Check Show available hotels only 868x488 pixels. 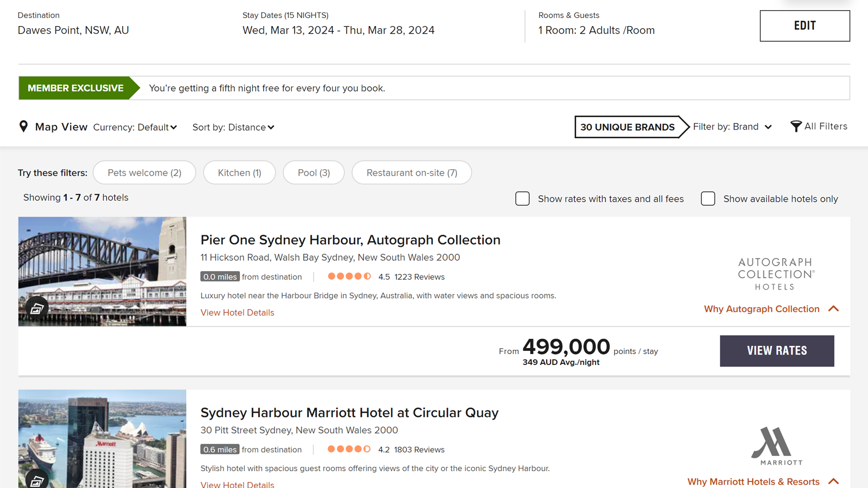pyautogui.click(x=708, y=198)
